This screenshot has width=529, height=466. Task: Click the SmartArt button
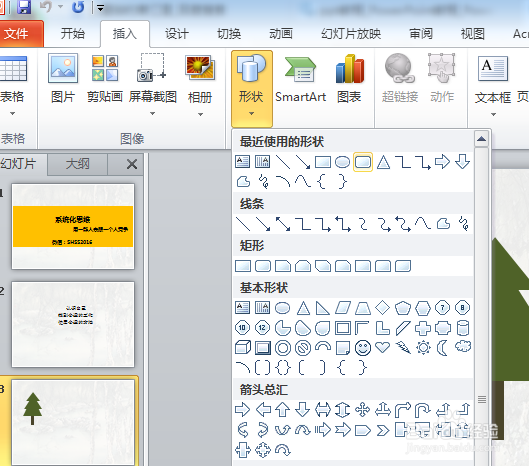[x=301, y=79]
